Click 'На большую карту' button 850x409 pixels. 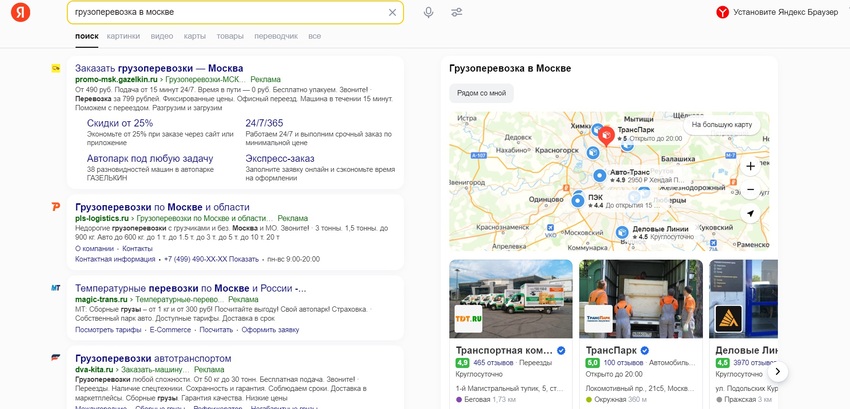point(722,125)
